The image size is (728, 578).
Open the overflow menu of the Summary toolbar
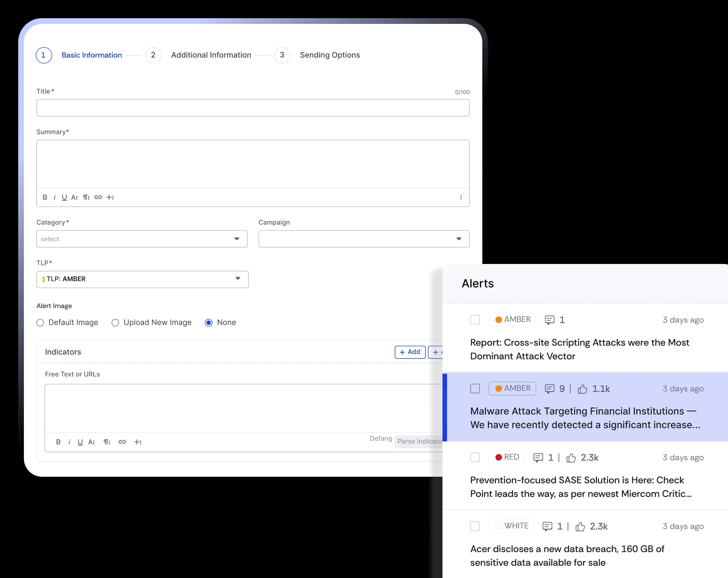coord(461,197)
